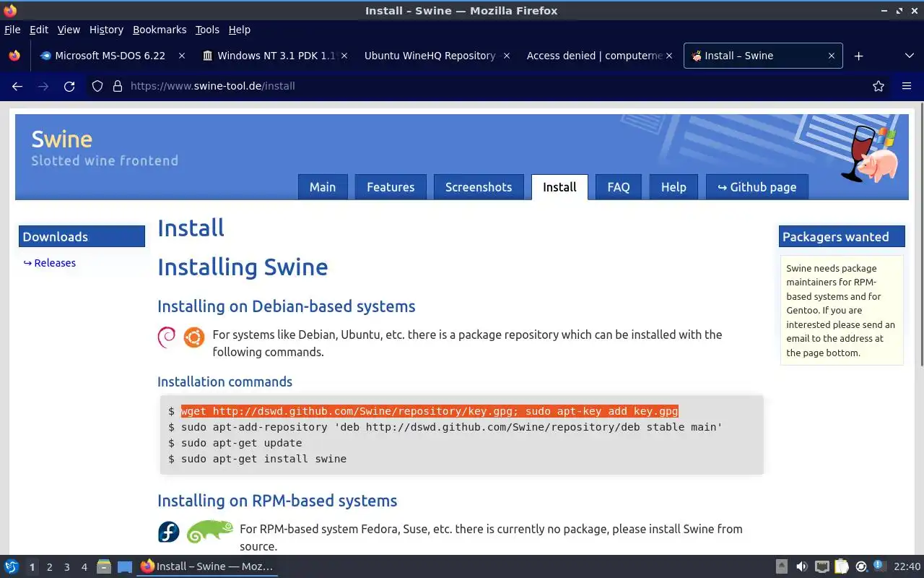Click the 'sudo apt-get update' line
The width and height of the screenshot is (924, 578).
click(x=241, y=443)
